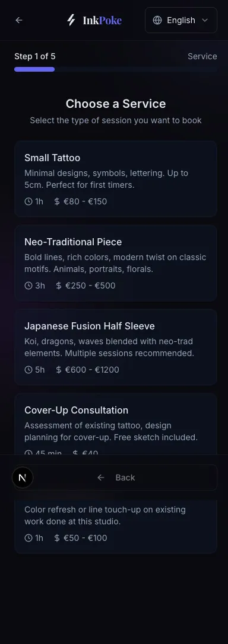Expand the English language dropdown chevron
The image size is (228, 644).
(205, 20)
